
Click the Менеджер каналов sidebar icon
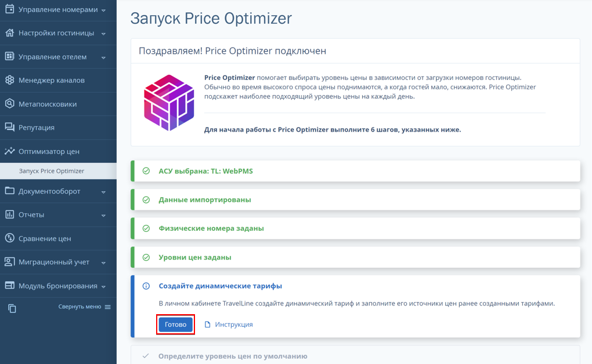click(x=9, y=80)
